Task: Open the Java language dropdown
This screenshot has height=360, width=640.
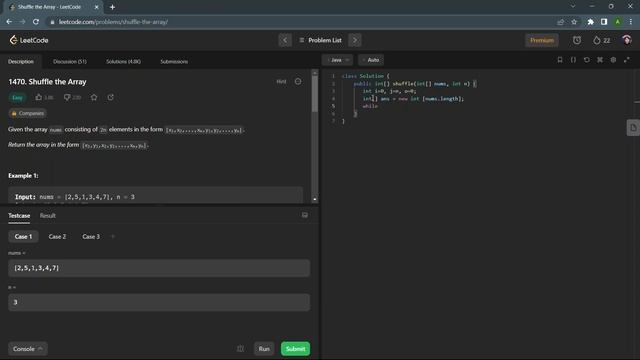Action: 338,60
